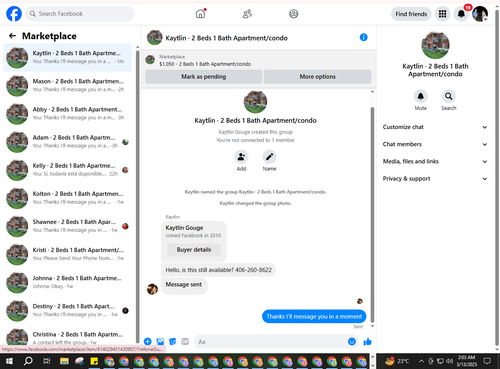This screenshot has width=500, height=369.
Task: Open the Facebook logo home link
Action: [x=14, y=14]
